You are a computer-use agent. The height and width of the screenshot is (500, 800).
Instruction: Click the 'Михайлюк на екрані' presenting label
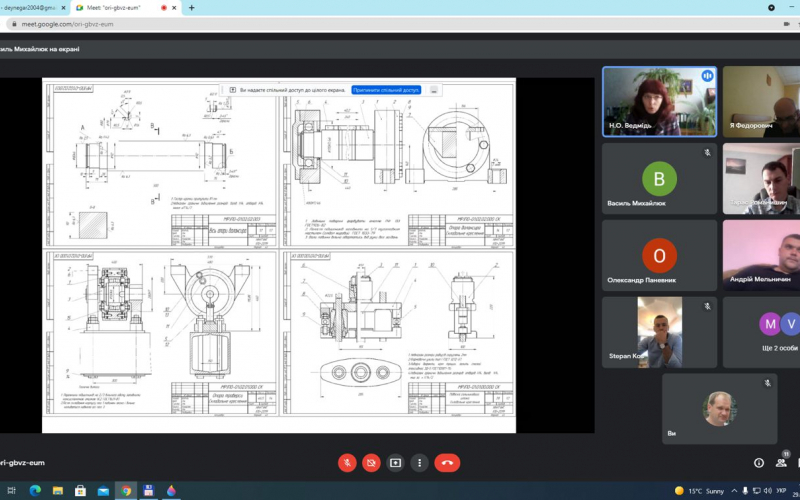coord(40,49)
